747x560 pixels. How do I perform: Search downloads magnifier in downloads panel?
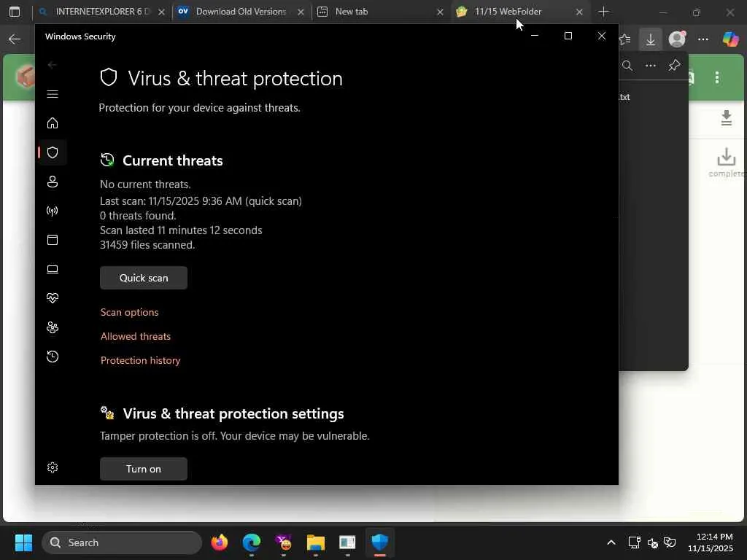pyautogui.click(x=627, y=66)
